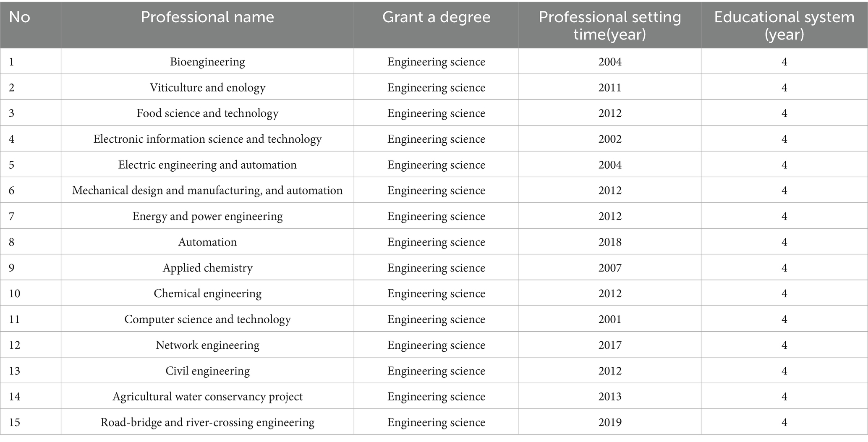The image size is (868, 442).
Task: Select the "Applied chemistry" cell
Action: click(207, 268)
